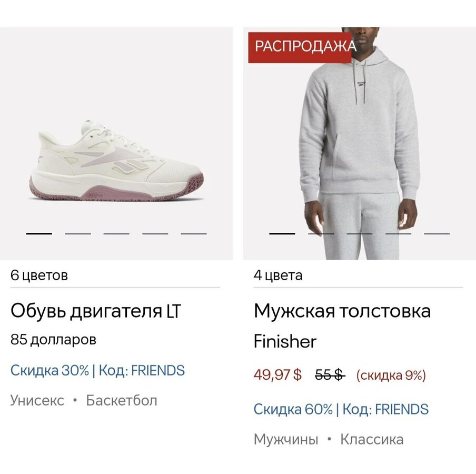Click the 49,97 $ sale price
The height and width of the screenshot is (474, 476).
tap(278, 374)
